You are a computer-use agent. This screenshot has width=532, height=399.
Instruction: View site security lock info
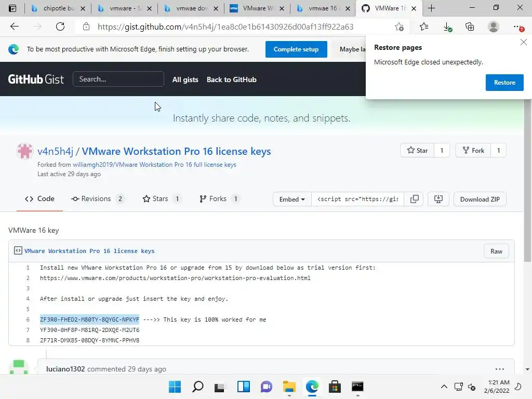(x=86, y=26)
